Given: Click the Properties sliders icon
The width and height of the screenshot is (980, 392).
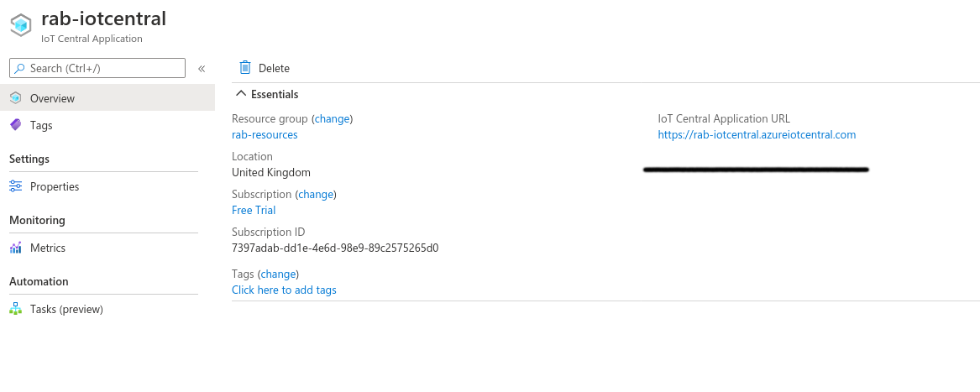Looking at the screenshot, I should tap(15, 186).
